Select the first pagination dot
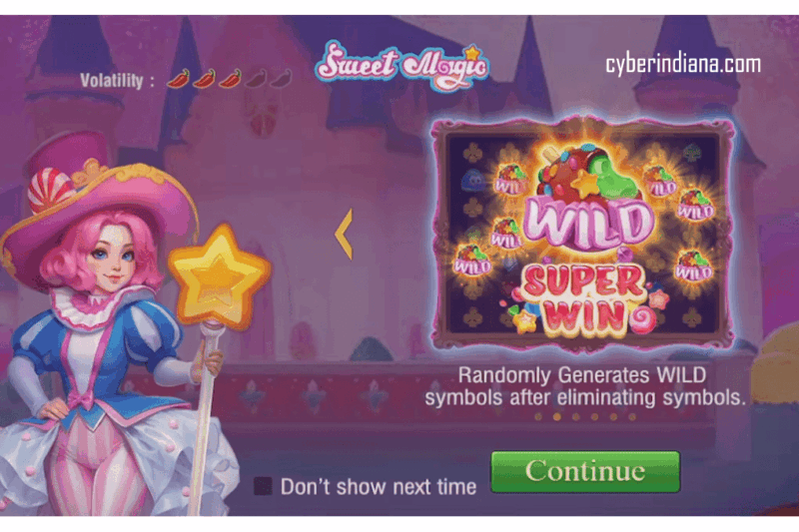This screenshot has height=532, width=799. coord(538,417)
